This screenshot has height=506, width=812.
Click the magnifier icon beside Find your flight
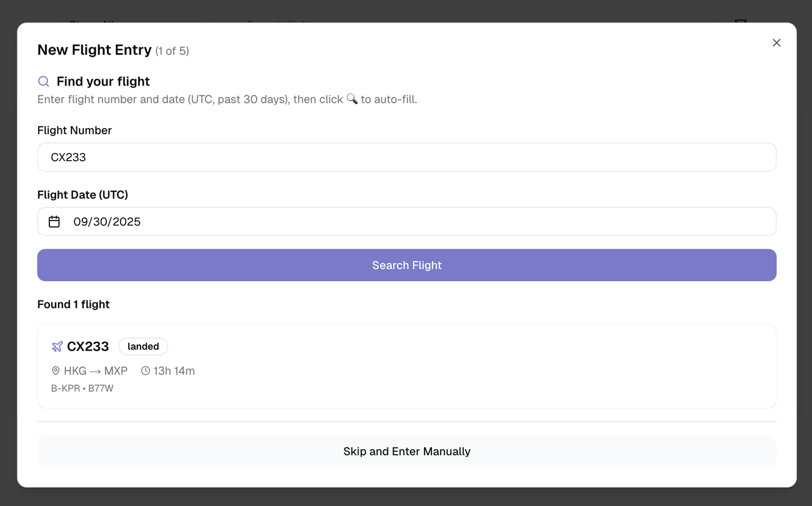44,81
